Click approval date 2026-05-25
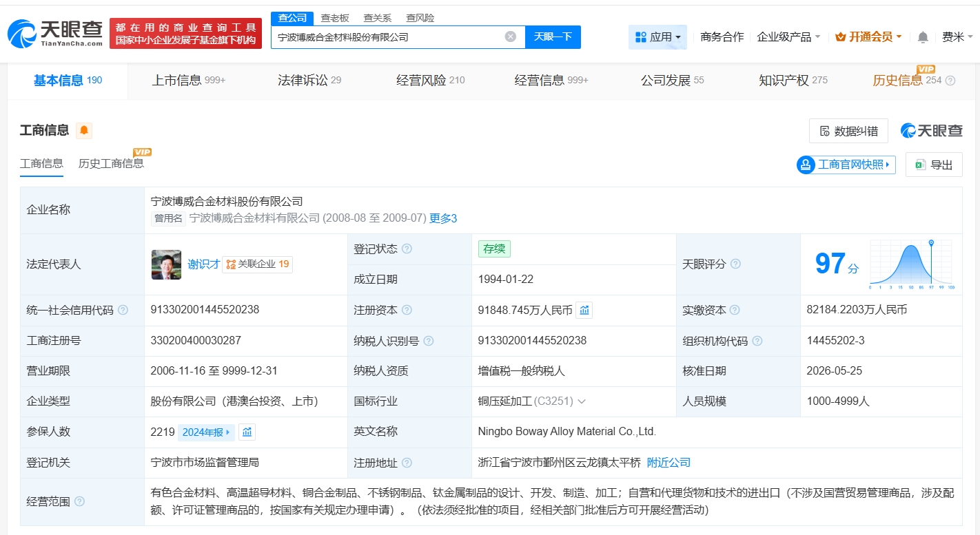This screenshot has width=980, height=535. coord(834,371)
